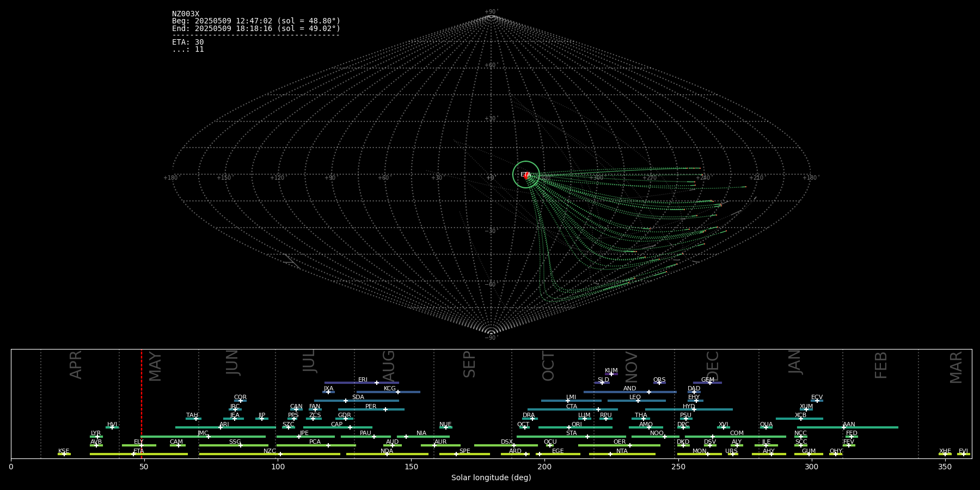
Task: Select the End: 20250509 18:18:16 line
Action: coord(256,28)
